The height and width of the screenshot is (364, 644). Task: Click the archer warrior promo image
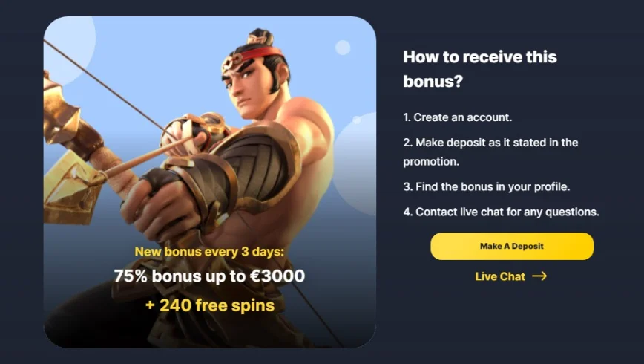tap(209, 182)
